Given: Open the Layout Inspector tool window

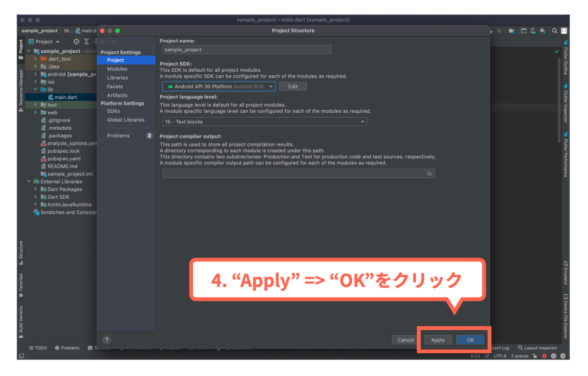Looking at the screenshot, I should [537, 348].
